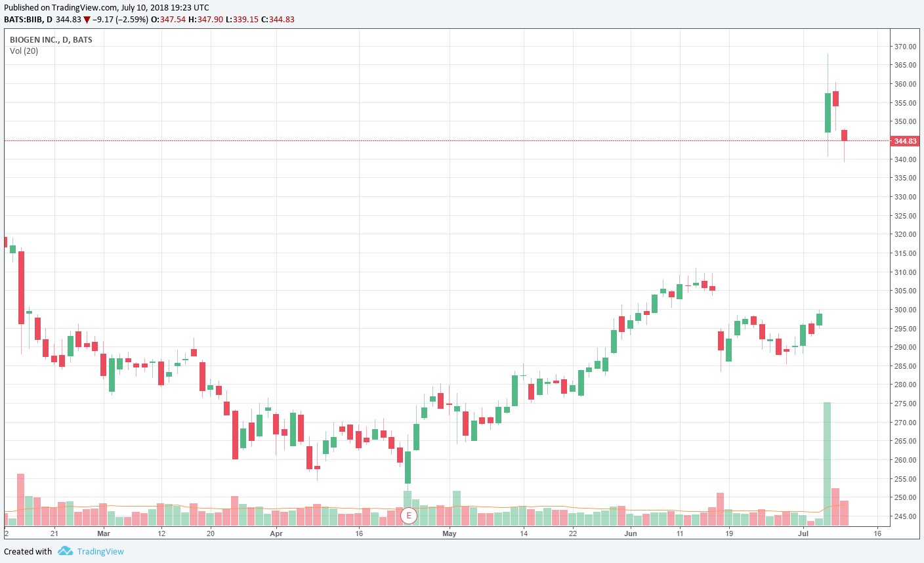924x563 pixels.
Task: Click the red down-triangle change arrow
Action: point(87,20)
